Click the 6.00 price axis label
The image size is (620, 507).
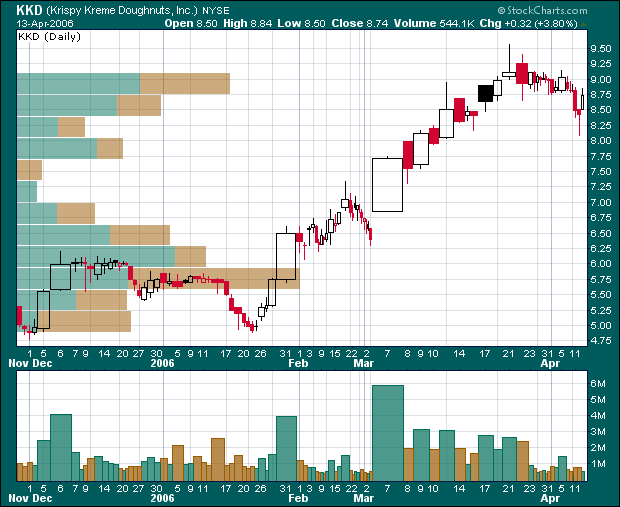pyautogui.click(x=600, y=264)
